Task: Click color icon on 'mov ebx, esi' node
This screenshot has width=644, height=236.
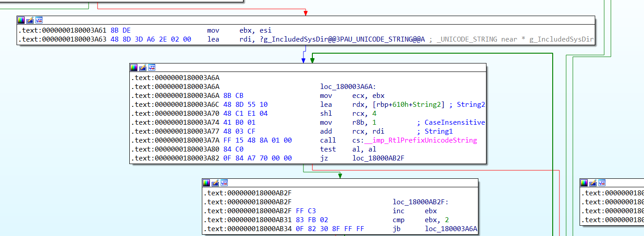Action: click(x=21, y=20)
